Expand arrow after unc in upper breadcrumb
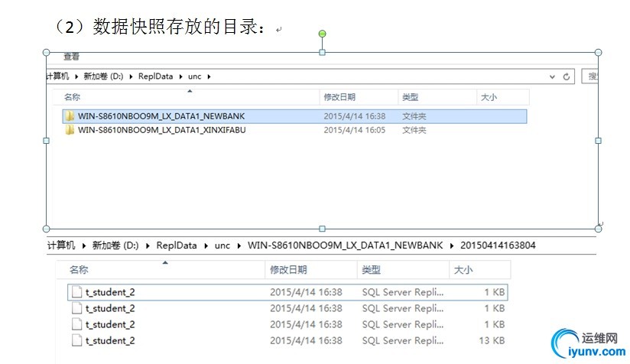 tap(209, 76)
